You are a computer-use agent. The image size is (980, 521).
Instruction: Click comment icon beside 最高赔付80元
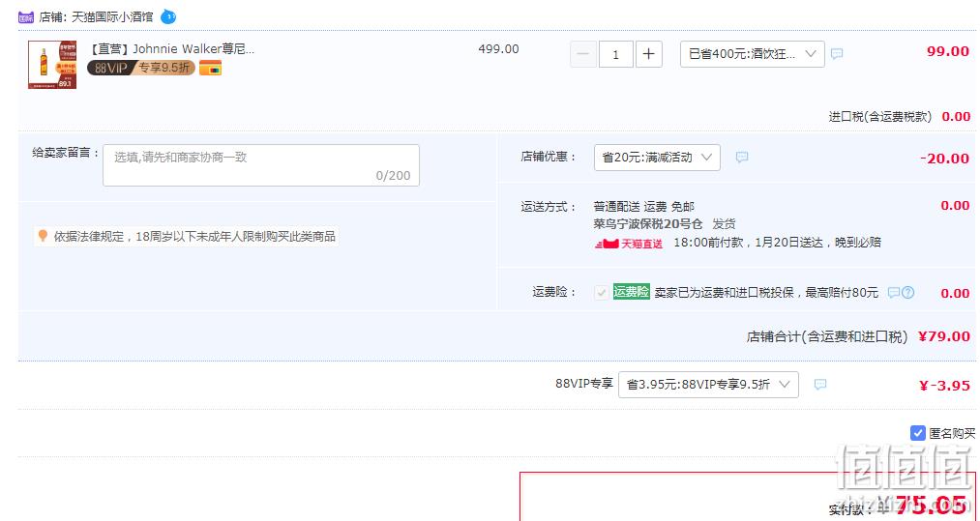(x=894, y=292)
